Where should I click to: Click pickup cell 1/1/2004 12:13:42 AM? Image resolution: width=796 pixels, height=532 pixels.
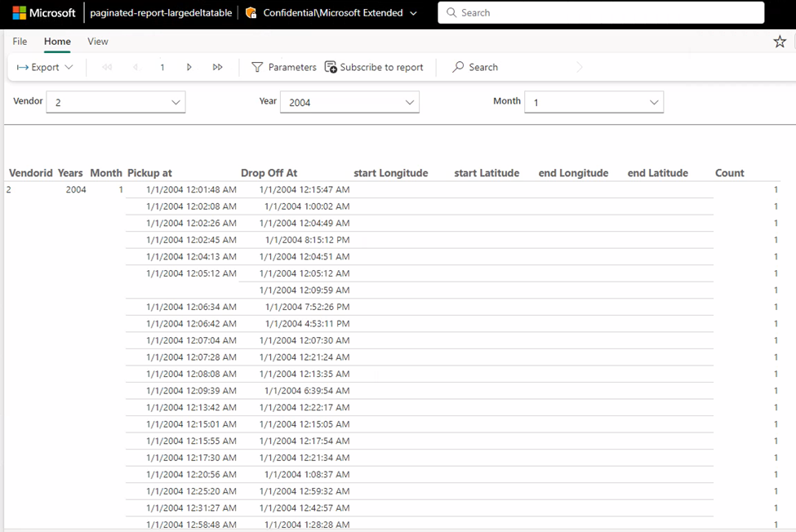(191, 407)
